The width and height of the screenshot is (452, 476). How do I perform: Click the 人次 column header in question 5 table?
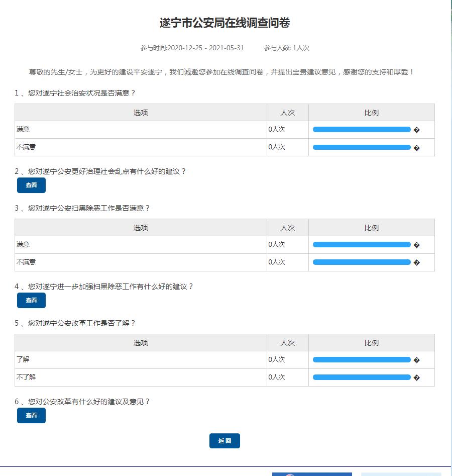[x=287, y=343]
